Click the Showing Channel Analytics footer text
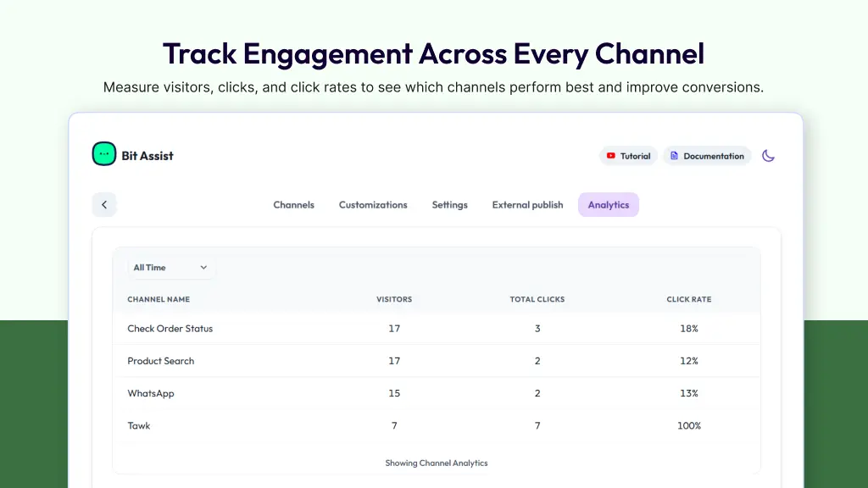 [x=437, y=463]
